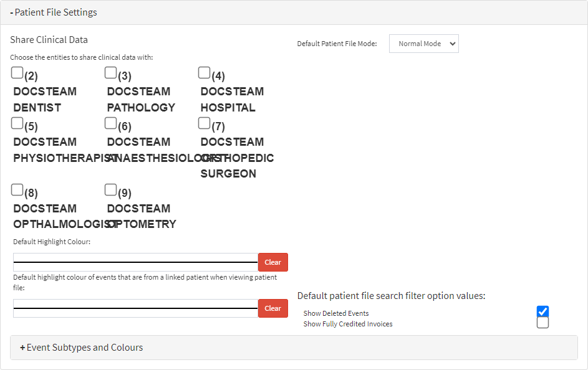Open the linked patient highlight colour field
This screenshot has height=370, width=588.
(135, 308)
